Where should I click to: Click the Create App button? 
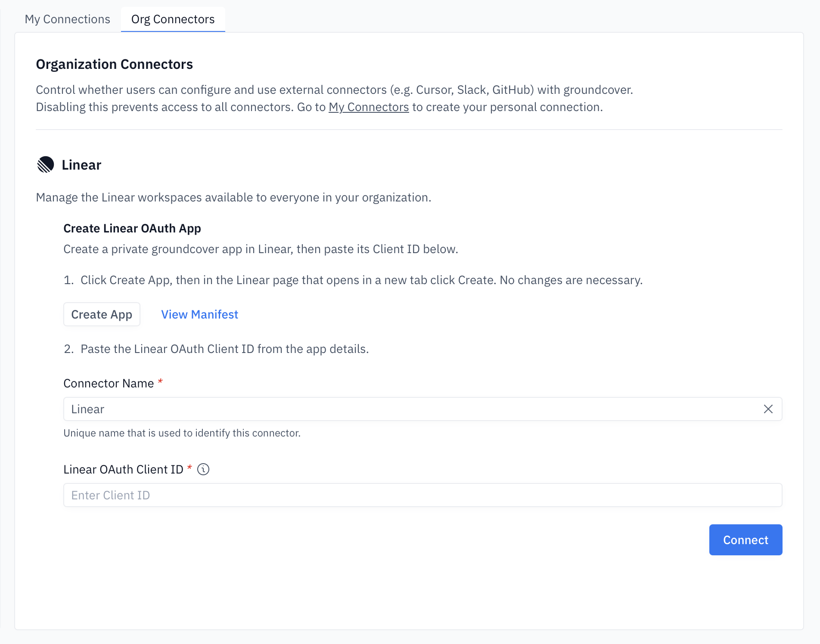click(102, 314)
